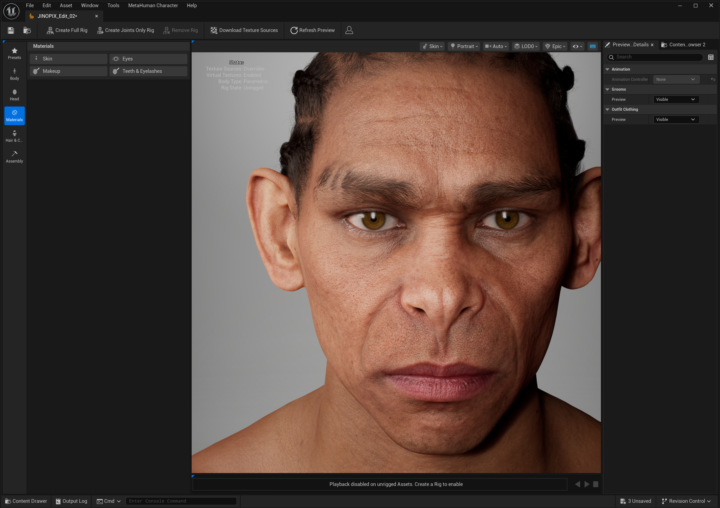Click the details panel settings grid icon
Screen dimensions: 720x508
coord(711,57)
